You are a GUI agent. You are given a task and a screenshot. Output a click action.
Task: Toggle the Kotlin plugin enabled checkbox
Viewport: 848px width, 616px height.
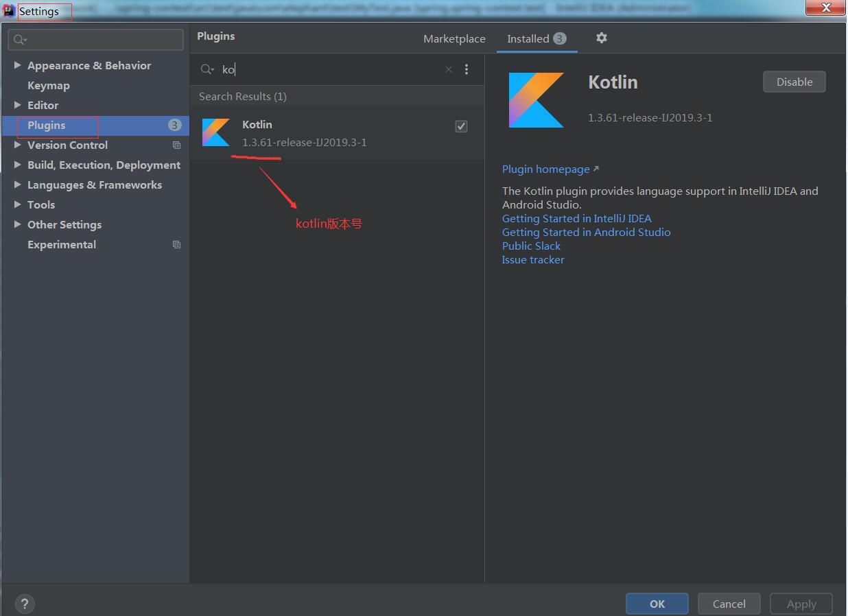click(x=461, y=126)
